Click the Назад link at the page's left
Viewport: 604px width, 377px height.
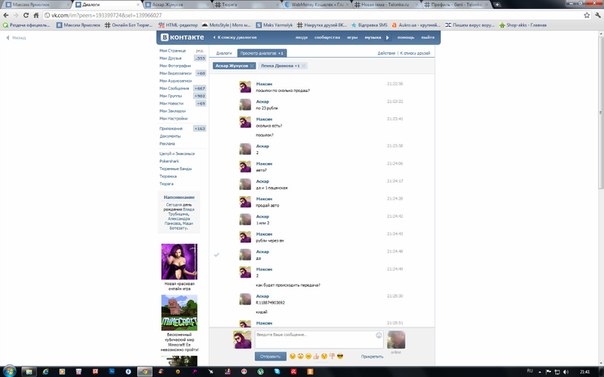click(16, 38)
